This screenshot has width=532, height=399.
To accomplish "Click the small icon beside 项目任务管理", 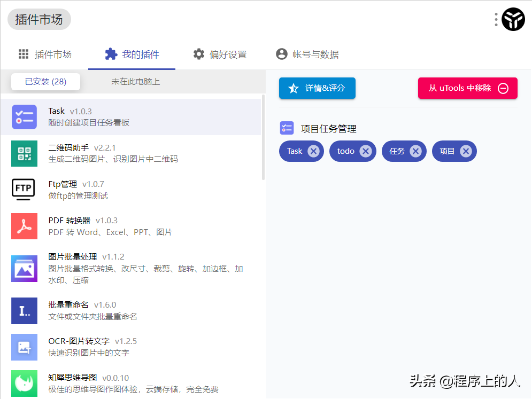I will click(x=287, y=128).
